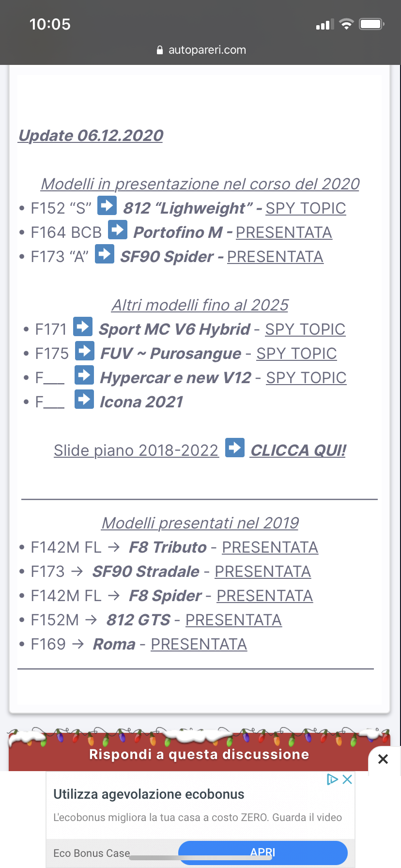401x868 pixels.
Task: Open Slide piano 2018-2022 link
Action: click(136, 450)
